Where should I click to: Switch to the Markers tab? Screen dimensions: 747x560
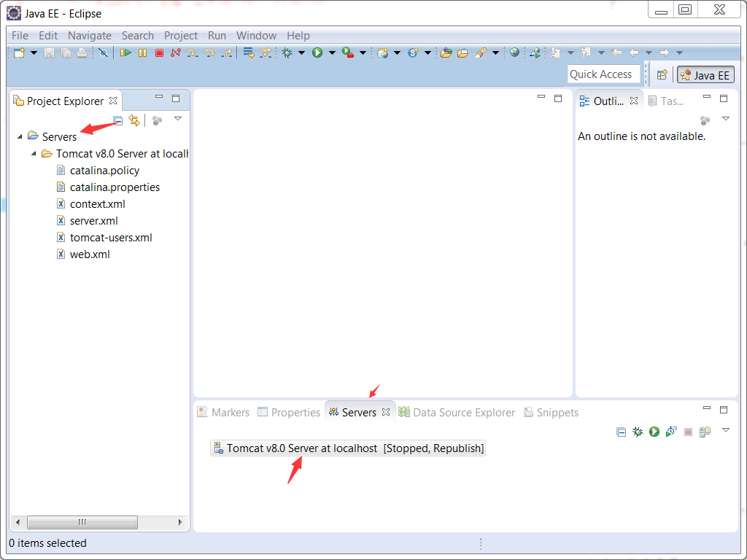tap(223, 413)
